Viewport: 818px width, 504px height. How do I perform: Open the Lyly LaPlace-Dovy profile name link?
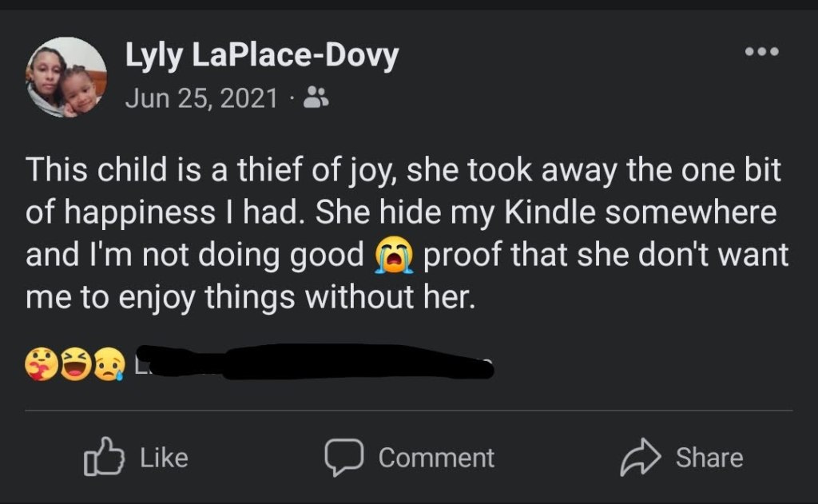pyautogui.click(x=261, y=58)
